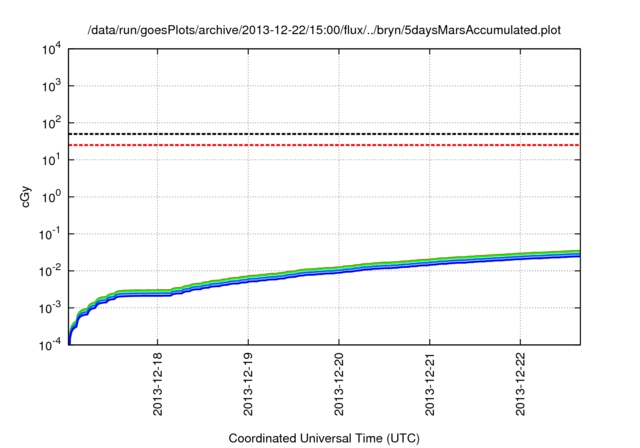Click the 2013-12-18 date tick label
Screen dimensions: 640x448
[158, 384]
